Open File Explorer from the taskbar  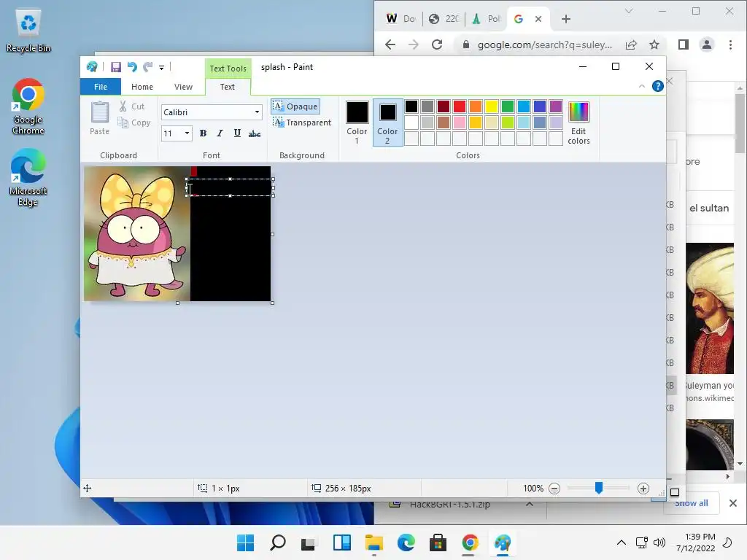tap(374, 542)
